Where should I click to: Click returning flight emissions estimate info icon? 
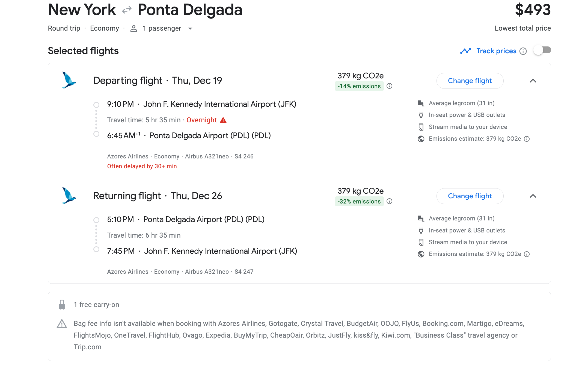pos(527,254)
